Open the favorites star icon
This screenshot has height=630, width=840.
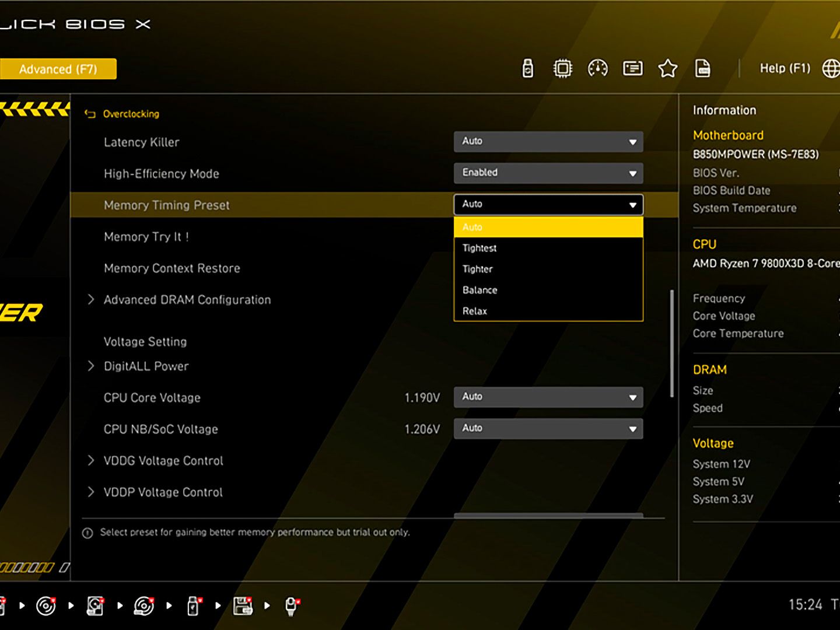(668, 69)
